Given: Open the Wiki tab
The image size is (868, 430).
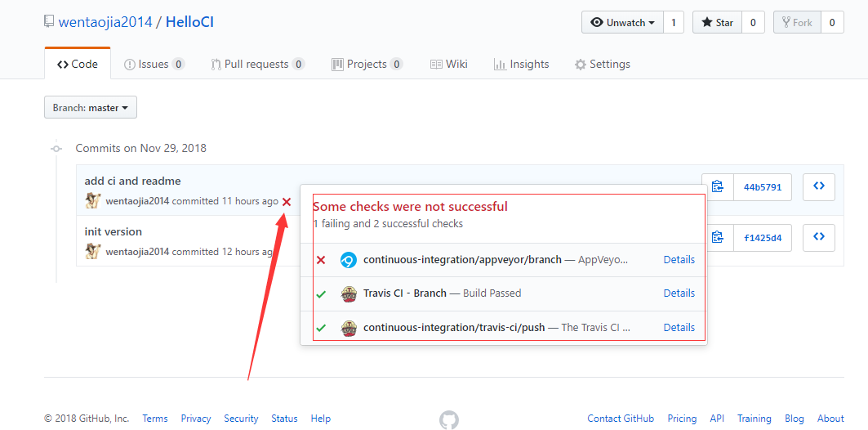Looking at the screenshot, I should tap(449, 65).
